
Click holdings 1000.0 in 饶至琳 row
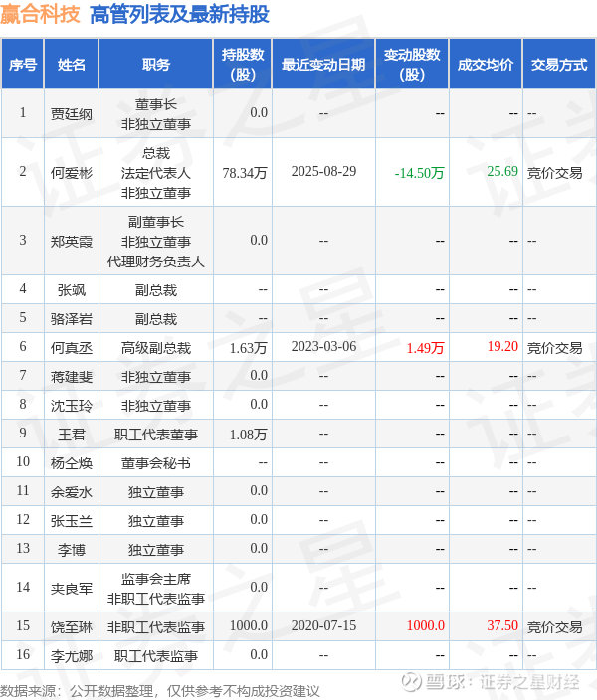coord(248,625)
